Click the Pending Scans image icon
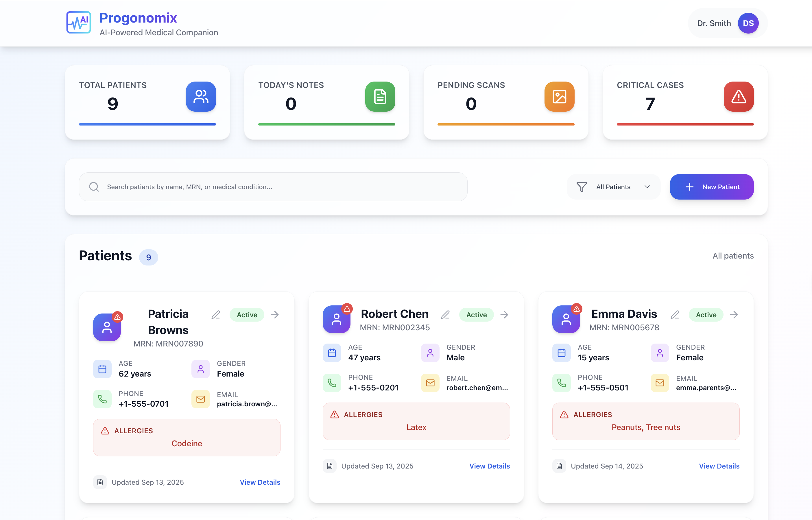 tap(559, 97)
